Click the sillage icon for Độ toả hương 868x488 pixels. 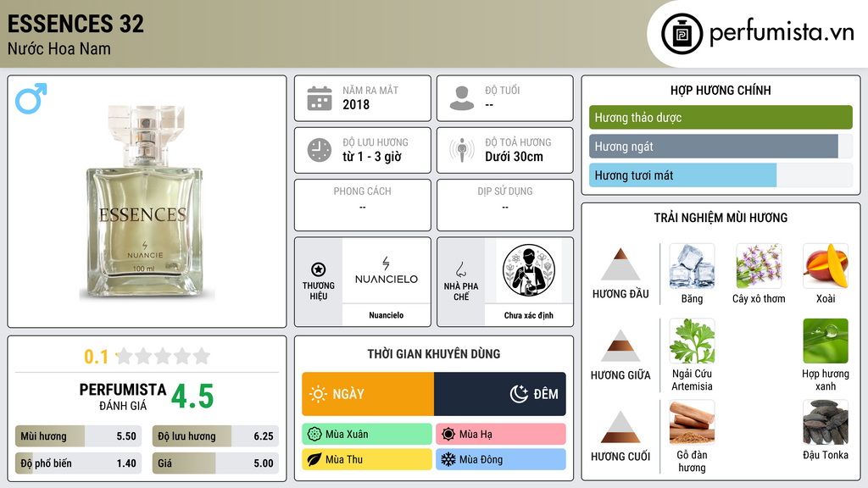462,150
